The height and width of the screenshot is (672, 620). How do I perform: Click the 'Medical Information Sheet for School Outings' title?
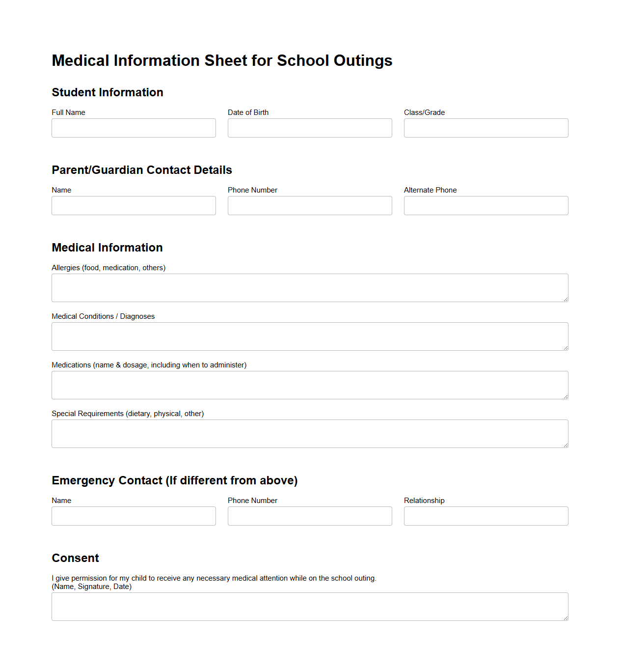click(222, 60)
